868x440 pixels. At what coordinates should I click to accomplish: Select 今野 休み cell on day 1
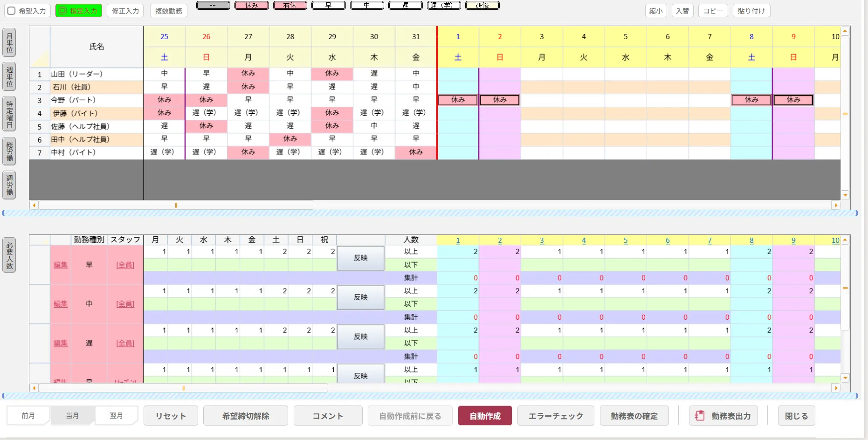[458, 100]
